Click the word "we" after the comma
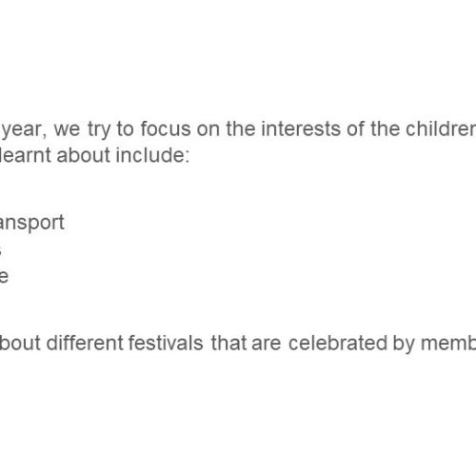This screenshot has width=476, height=476. [67, 129]
